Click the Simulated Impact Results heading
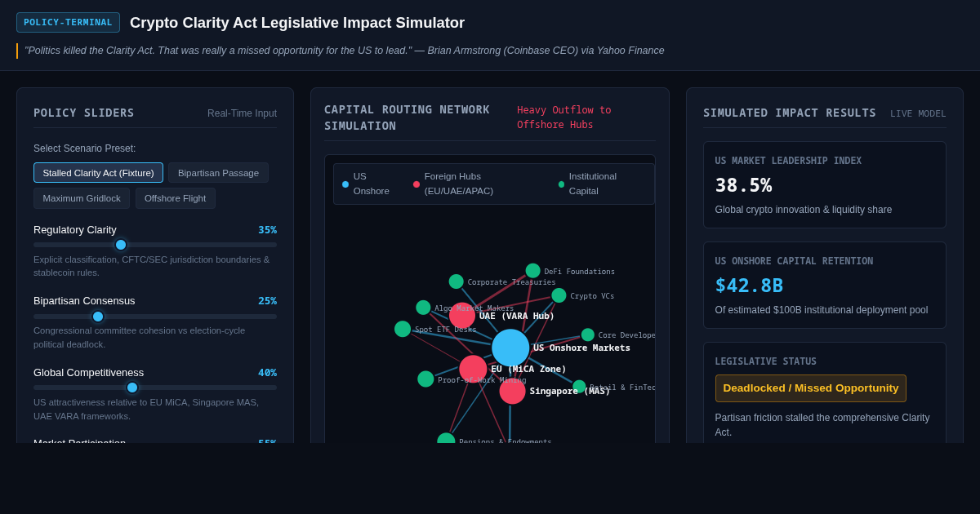The height and width of the screenshot is (514, 980). 790,113
